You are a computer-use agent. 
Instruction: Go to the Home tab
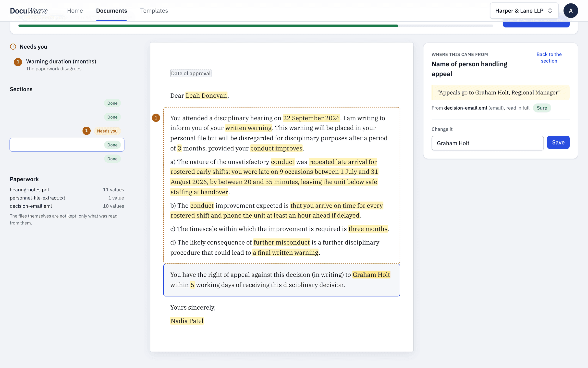pyautogui.click(x=75, y=11)
